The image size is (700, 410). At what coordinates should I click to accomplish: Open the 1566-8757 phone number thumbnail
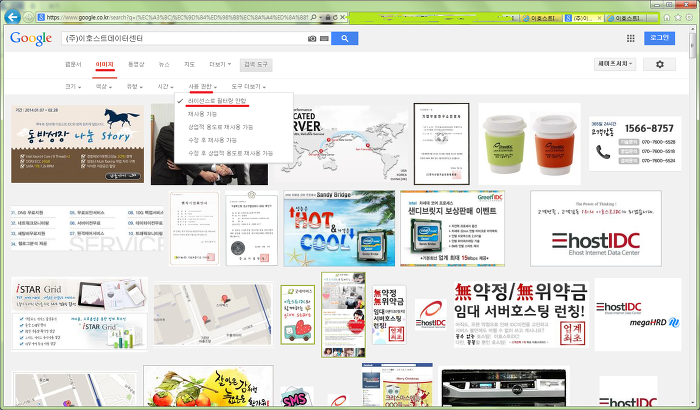[x=635, y=143]
